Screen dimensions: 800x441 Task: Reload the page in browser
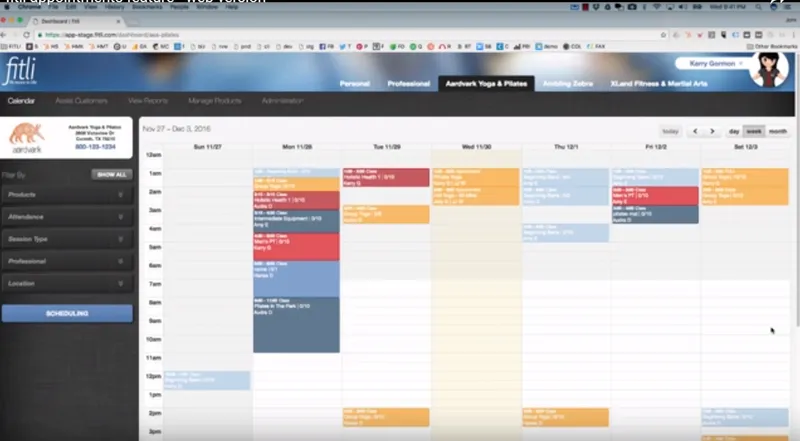click(27, 35)
